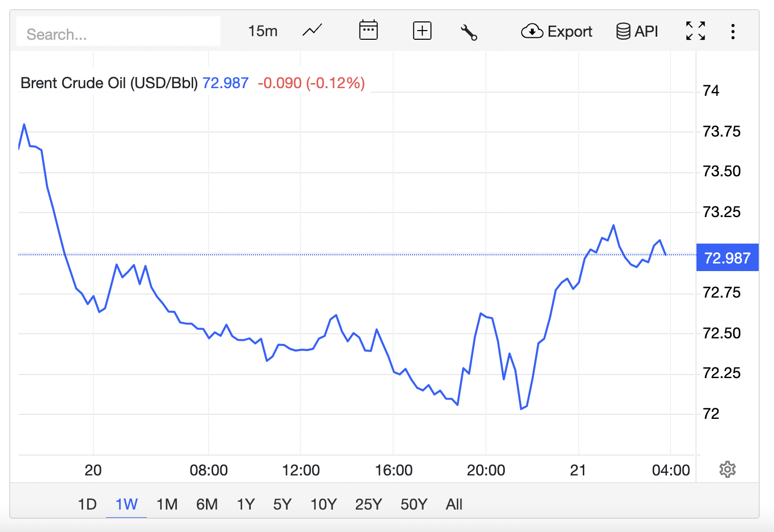Viewport: 774px width, 532px height.
Task: Click the Brent Crude Oil (USD/Bbl) title
Action: point(109,83)
